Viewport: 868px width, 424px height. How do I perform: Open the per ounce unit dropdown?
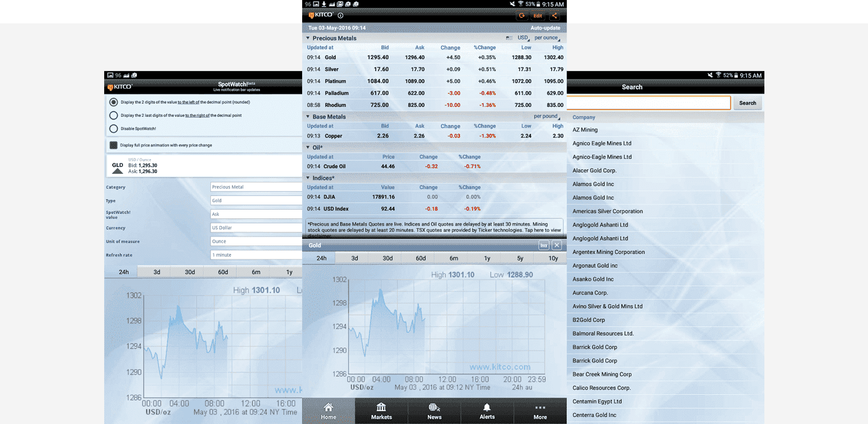547,38
